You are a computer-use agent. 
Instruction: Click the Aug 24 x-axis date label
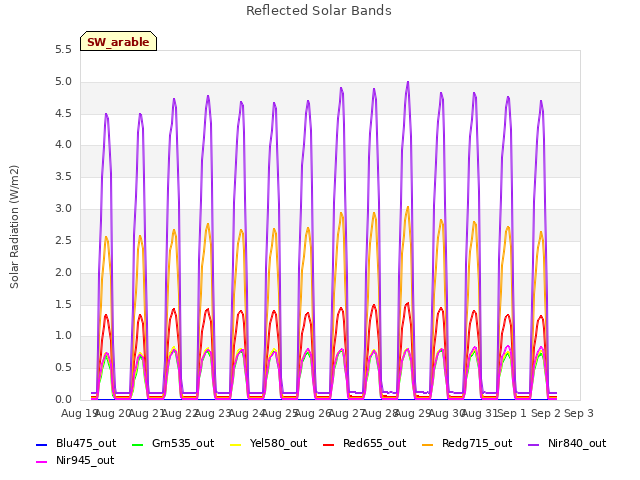click(246, 413)
